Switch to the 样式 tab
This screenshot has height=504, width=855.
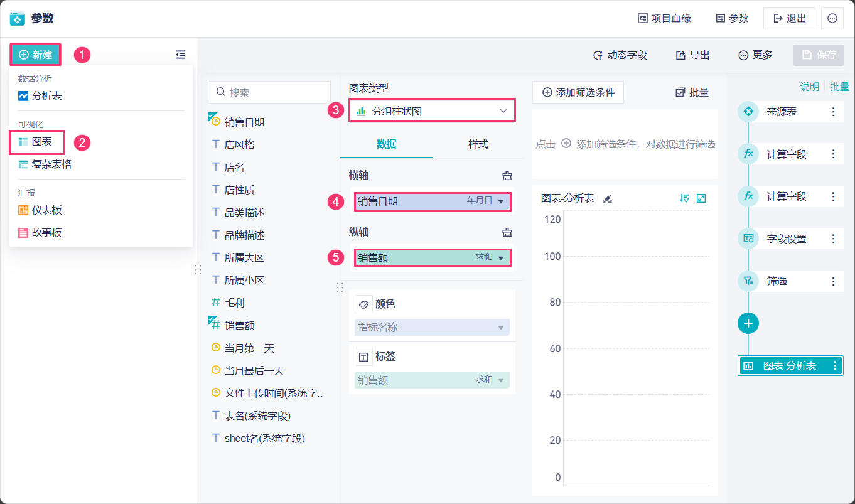click(478, 144)
